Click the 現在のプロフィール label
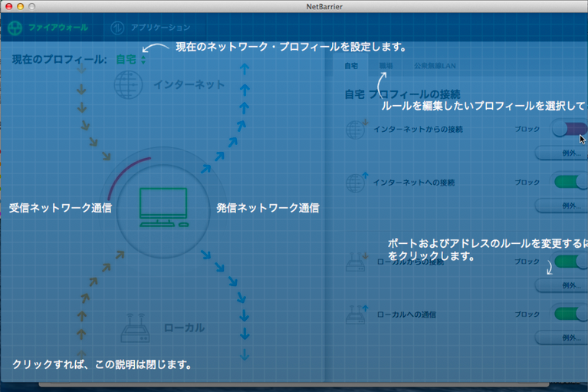 coord(59,59)
